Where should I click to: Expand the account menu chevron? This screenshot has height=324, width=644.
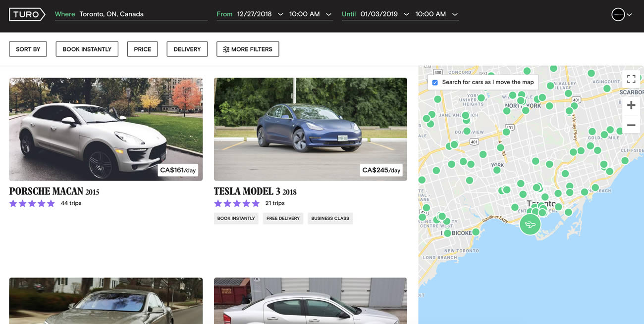pyautogui.click(x=629, y=15)
